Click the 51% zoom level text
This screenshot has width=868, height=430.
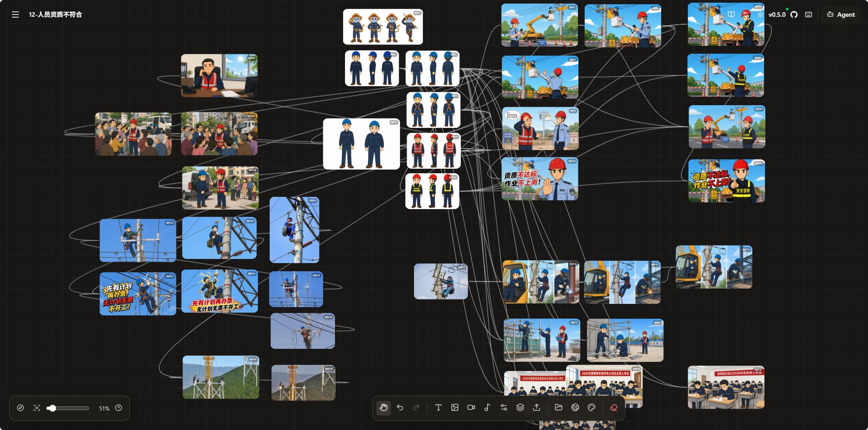tap(104, 408)
